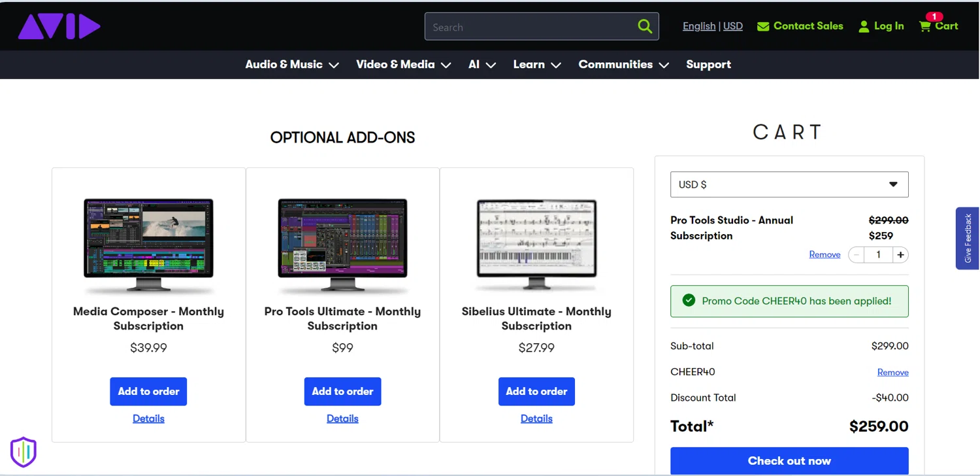This screenshot has height=476, width=980.
Task: Open the shopping cart icon
Action: (924, 26)
